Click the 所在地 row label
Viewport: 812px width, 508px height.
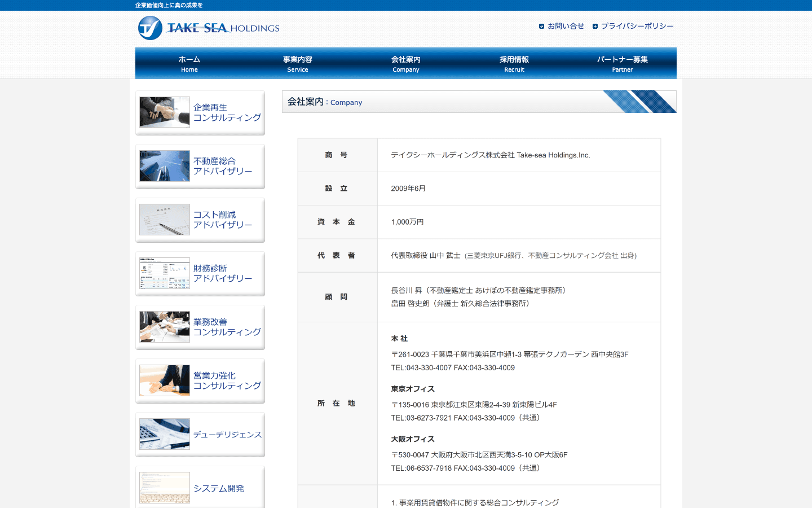coord(336,404)
